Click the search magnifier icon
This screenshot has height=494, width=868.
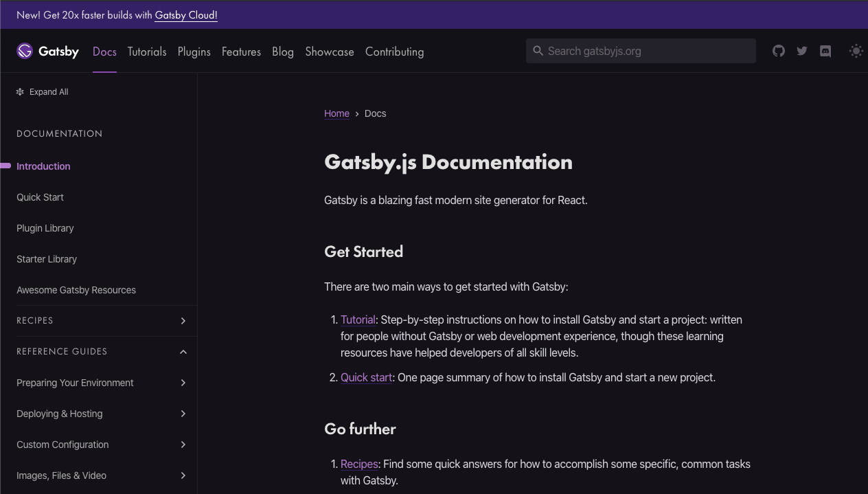pos(538,51)
